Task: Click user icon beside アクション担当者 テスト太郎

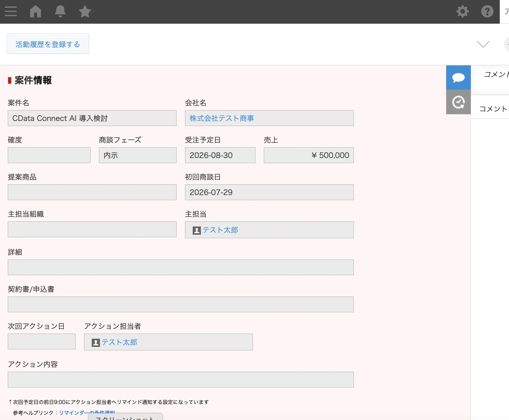Action: click(96, 343)
